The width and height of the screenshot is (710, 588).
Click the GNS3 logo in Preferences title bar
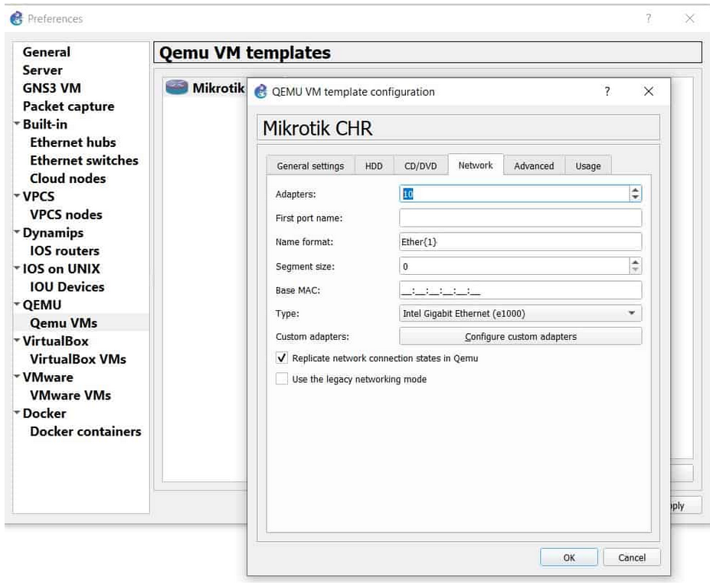coord(16,18)
